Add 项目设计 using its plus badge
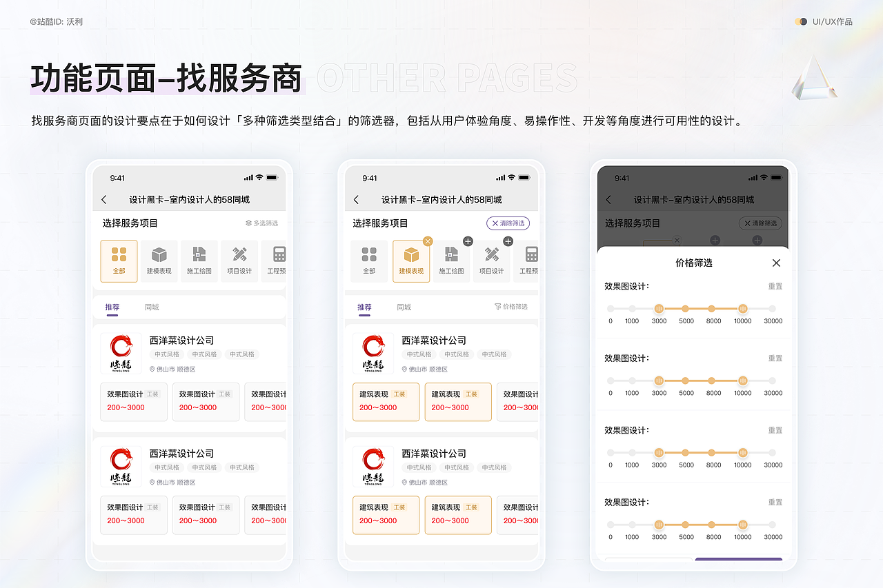This screenshot has height=588, width=883. [x=508, y=241]
